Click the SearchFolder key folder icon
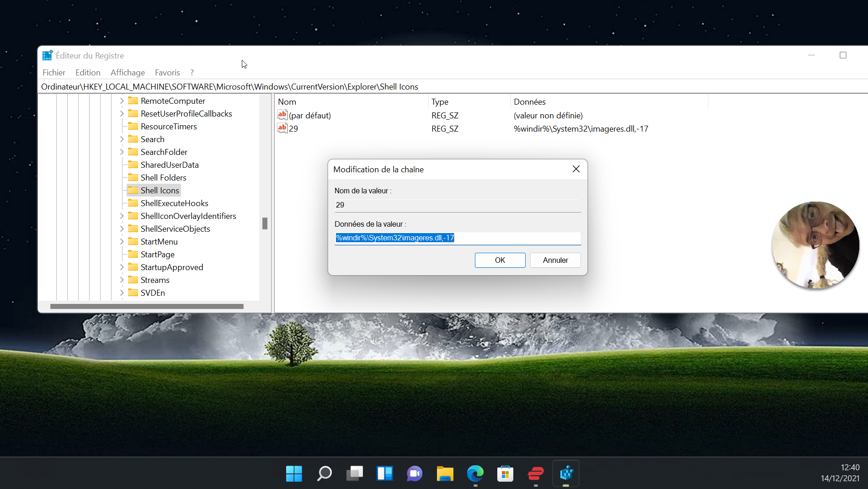This screenshot has height=489, width=868. click(133, 152)
